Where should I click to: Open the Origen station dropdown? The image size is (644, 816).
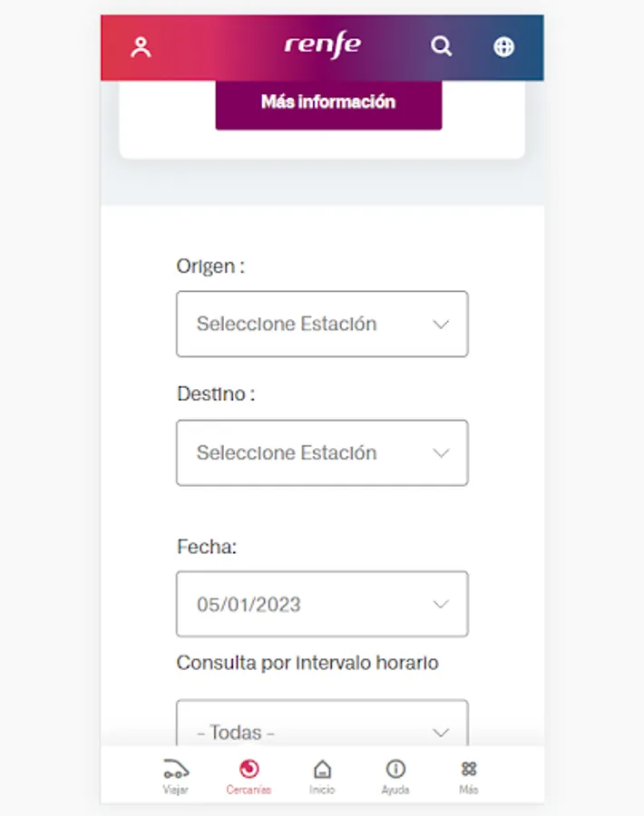tap(322, 324)
